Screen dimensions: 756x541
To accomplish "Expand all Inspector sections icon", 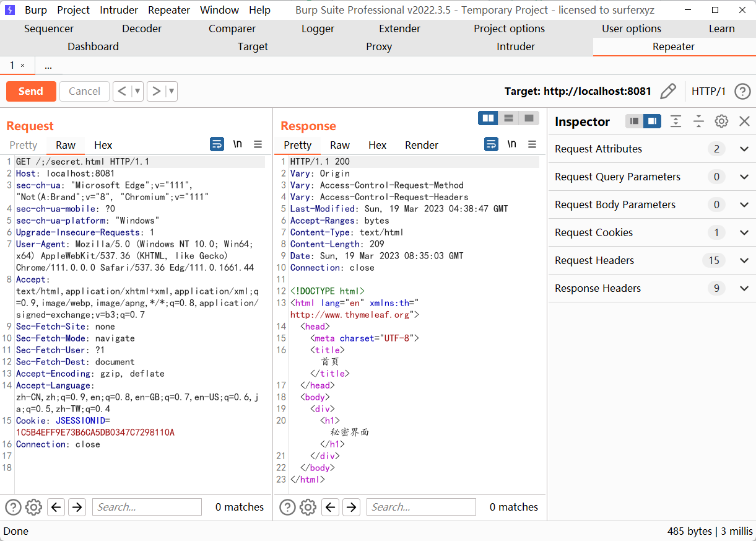I will (676, 121).
